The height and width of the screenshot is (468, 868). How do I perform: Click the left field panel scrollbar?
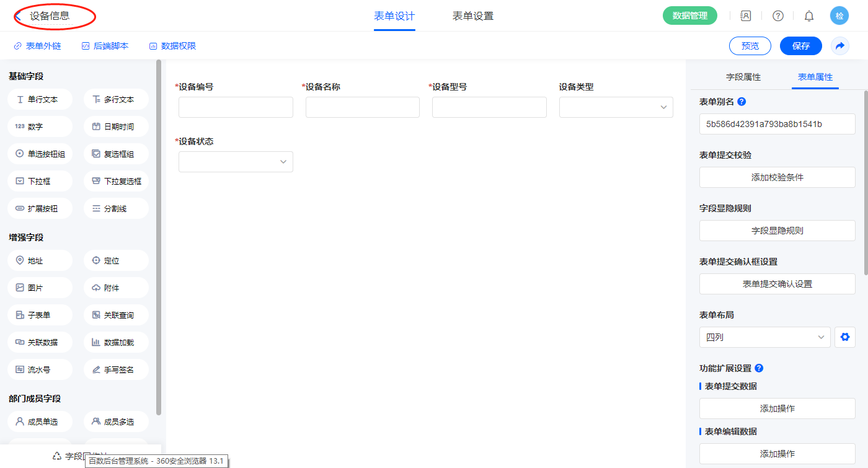pyautogui.click(x=159, y=236)
